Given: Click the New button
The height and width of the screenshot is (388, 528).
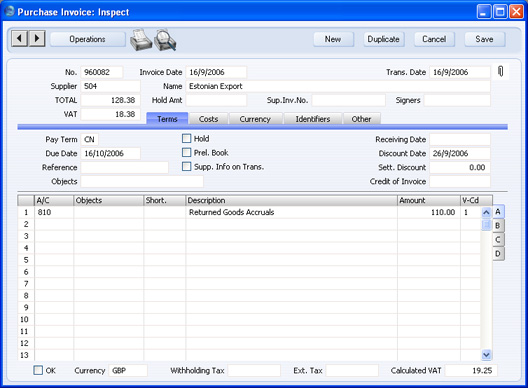Looking at the screenshot, I should click(333, 39).
